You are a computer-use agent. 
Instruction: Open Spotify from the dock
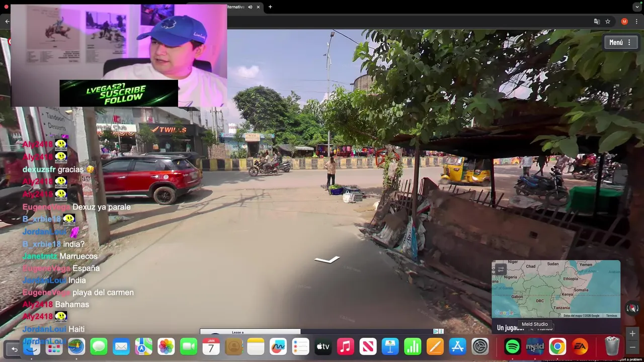(x=512, y=347)
